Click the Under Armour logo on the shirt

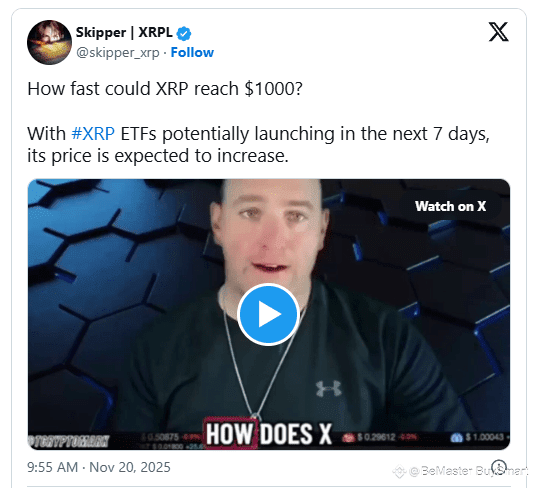tap(329, 389)
